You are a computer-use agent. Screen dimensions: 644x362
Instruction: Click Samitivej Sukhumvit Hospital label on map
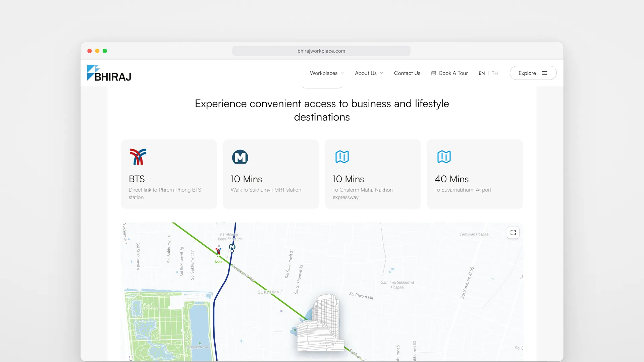(x=397, y=285)
